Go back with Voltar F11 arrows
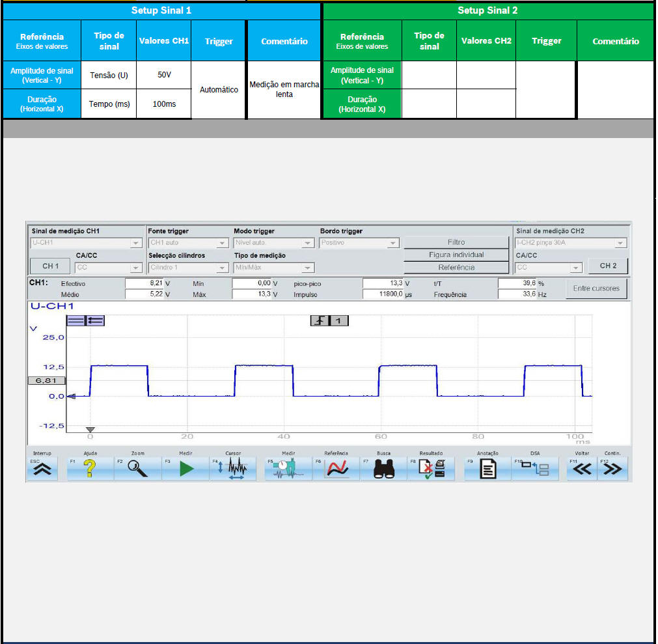Screen dimensions: 658x644 pyautogui.click(x=582, y=468)
